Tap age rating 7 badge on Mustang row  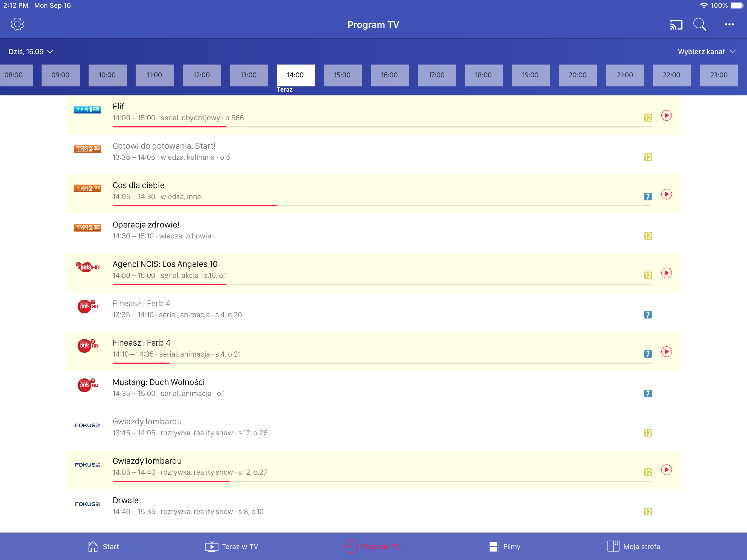click(x=648, y=393)
